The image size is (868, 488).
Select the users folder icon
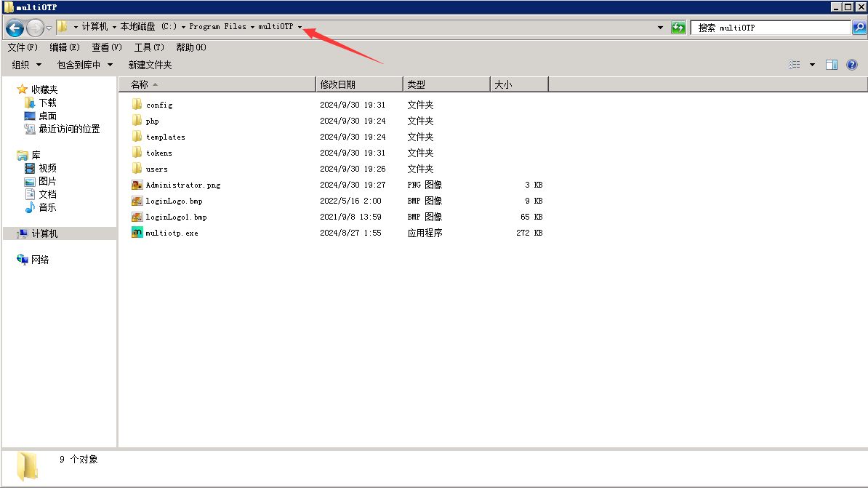pos(137,169)
